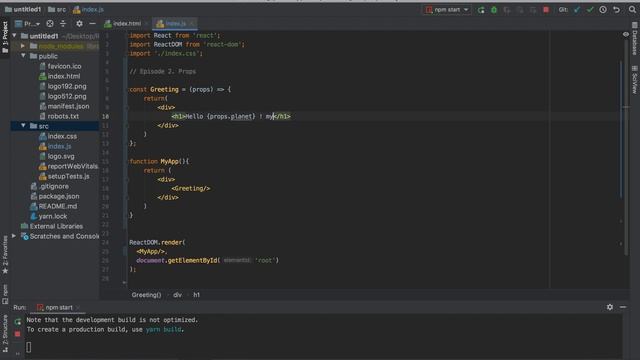Click src in the navigation breadcrumb
The height and width of the screenshot is (360, 640).
point(57,9)
